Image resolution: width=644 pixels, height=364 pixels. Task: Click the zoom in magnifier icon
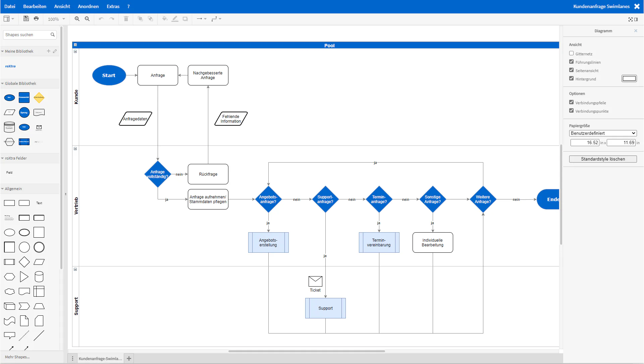[77, 19]
